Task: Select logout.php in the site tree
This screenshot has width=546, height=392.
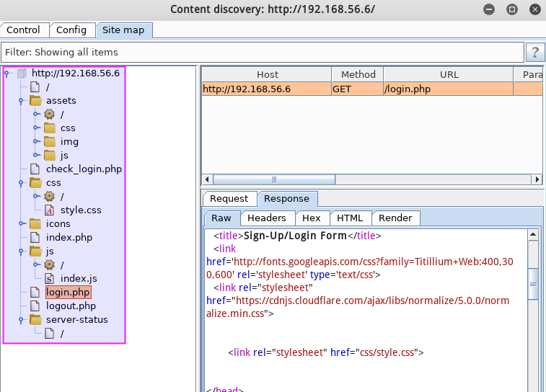Action: tap(71, 306)
